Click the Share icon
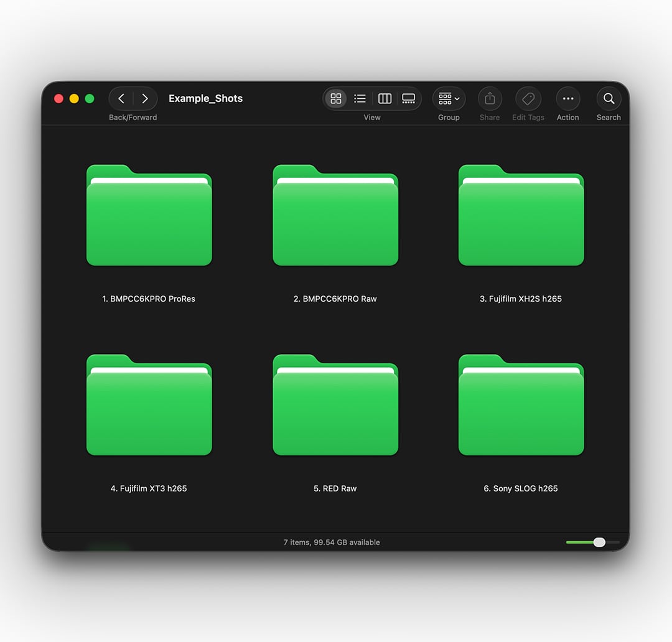This screenshot has height=642, width=672. coord(490,98)
